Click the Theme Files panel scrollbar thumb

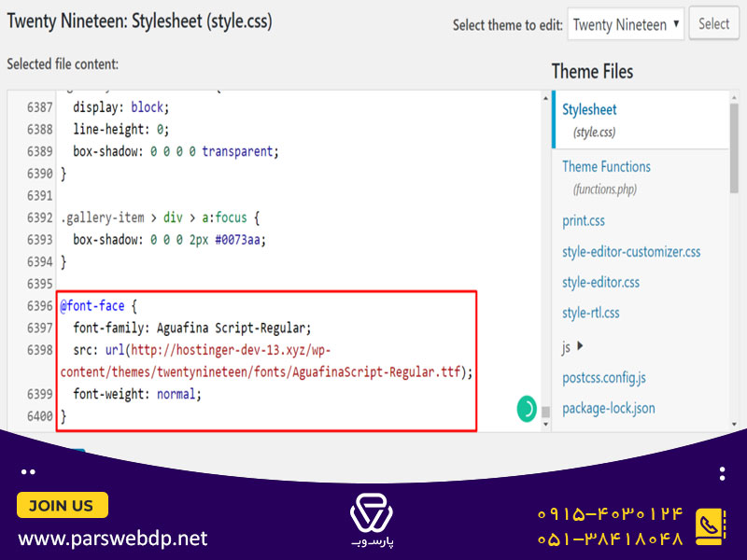tap(734, 148)
